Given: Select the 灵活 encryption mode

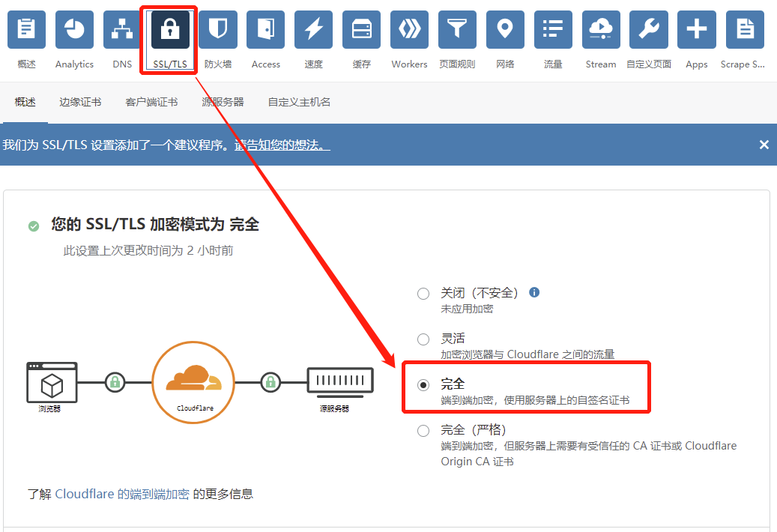Looking at the screenshot, I should pyautogui.click(x=423, y=339).
